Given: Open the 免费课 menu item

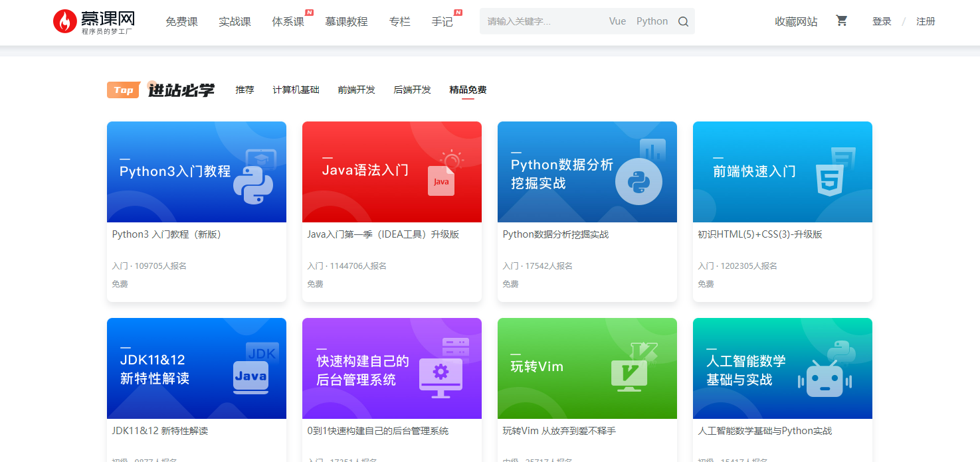Looking at the screenshot, I should click(181, 21).
